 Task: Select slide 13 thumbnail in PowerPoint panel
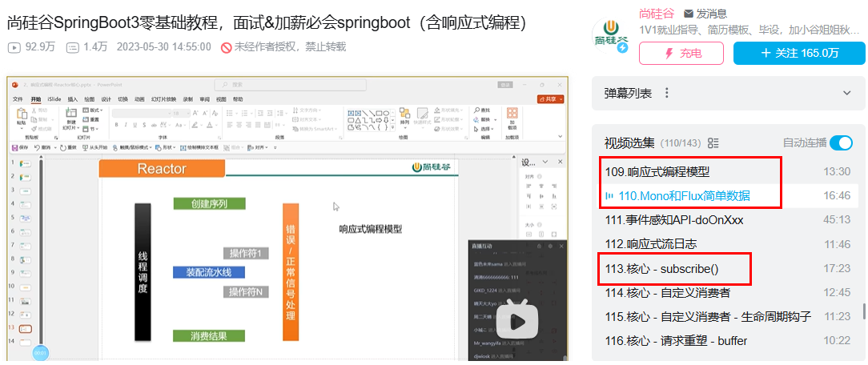pyautogui.click(x=26, y=328)
